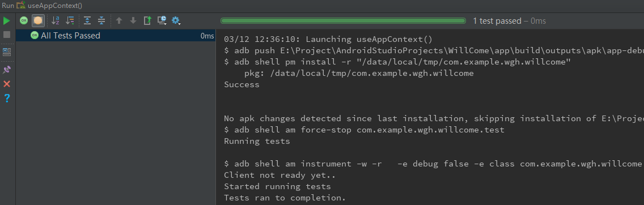
Task: Sort tests by duration
Action: [70, 20]
